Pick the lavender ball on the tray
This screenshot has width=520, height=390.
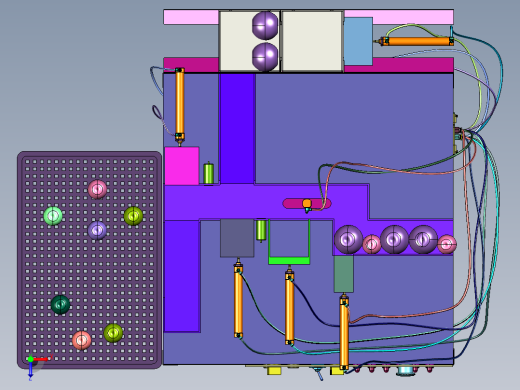coord(97,230)
